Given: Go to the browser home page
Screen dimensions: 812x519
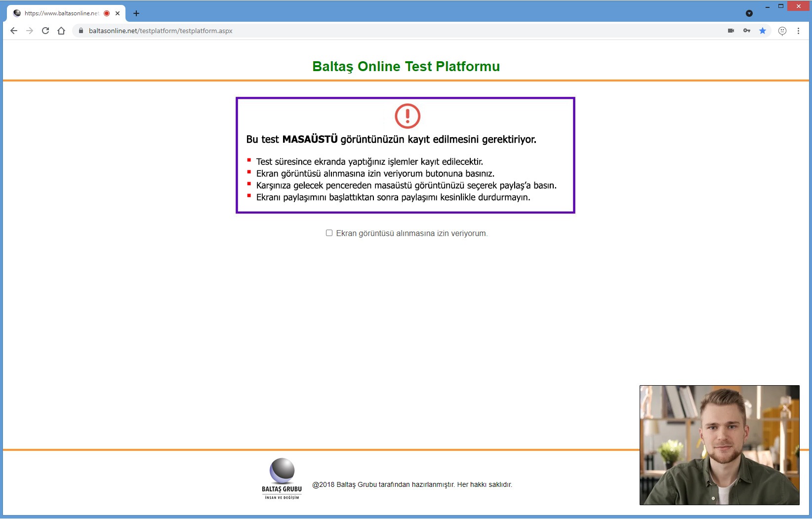Looking at the screenshot, I should (x=61, y=31).
